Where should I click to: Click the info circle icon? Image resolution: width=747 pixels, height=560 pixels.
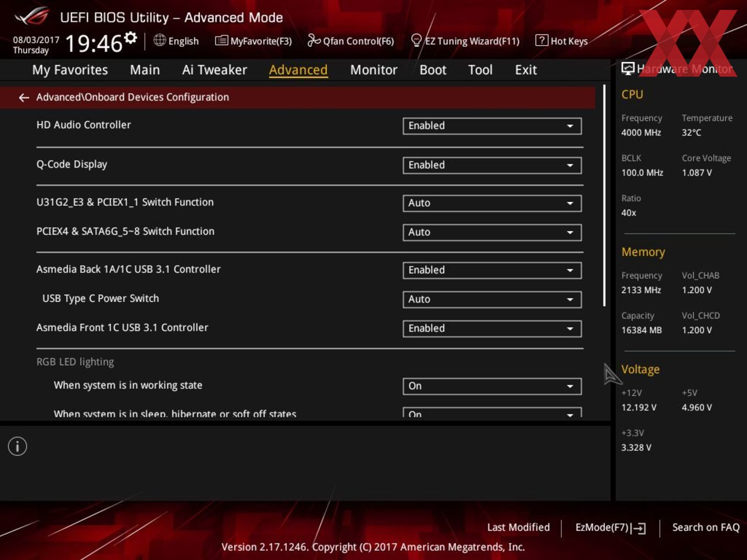tap(18, 446)
